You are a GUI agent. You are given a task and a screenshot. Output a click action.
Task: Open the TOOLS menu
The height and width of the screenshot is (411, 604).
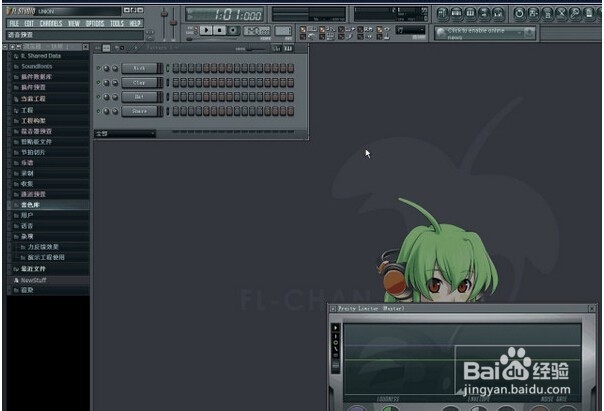pyautogui.click(x=117, y=24)
